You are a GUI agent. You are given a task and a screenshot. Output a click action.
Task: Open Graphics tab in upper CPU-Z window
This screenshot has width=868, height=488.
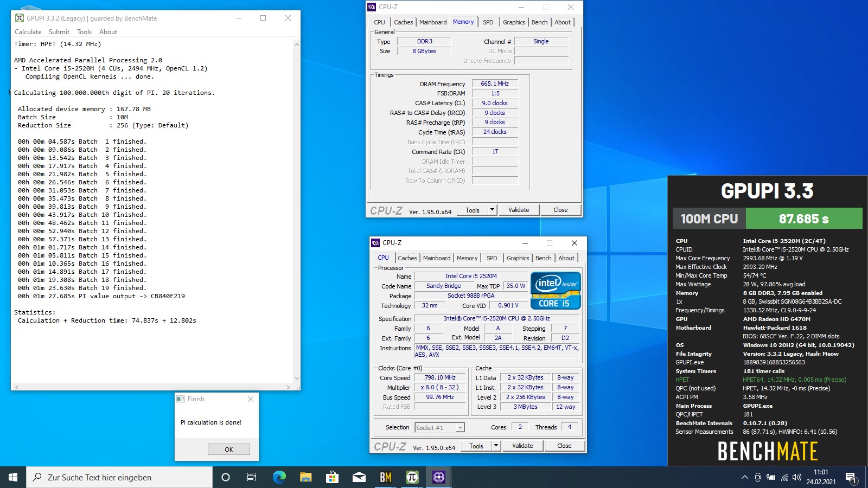click(x=514, y=22)
